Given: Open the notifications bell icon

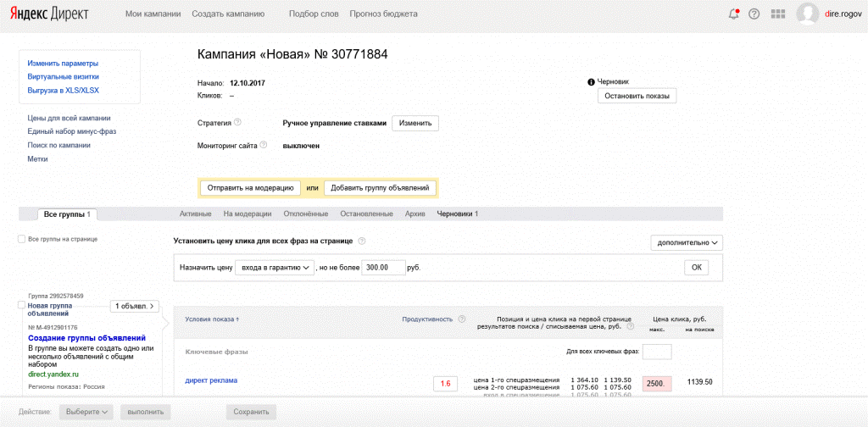Looking at the screenshot, I should [x=734, y=14].
